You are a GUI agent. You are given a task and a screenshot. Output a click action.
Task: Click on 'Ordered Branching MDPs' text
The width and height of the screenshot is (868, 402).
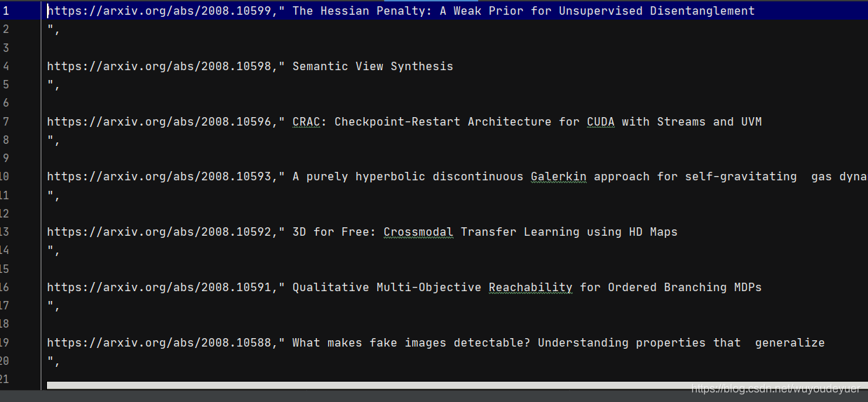pyautogui.click(x=685, y=287)
